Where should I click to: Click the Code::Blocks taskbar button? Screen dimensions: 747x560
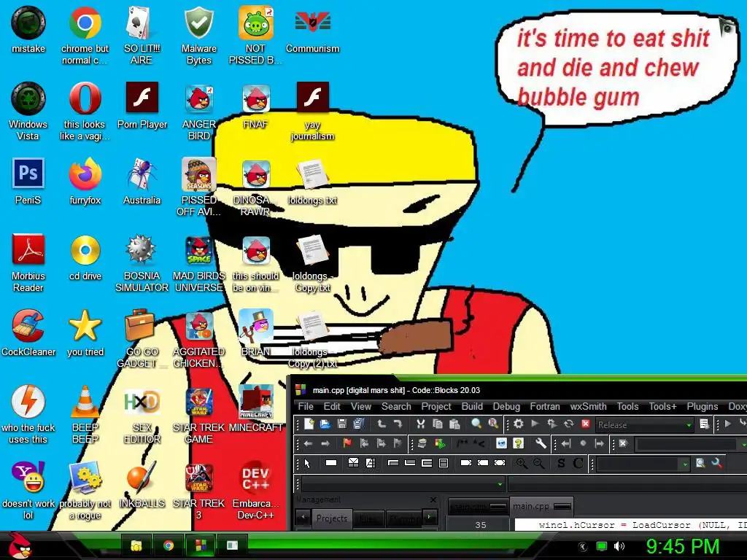click(x=201, y=545)
